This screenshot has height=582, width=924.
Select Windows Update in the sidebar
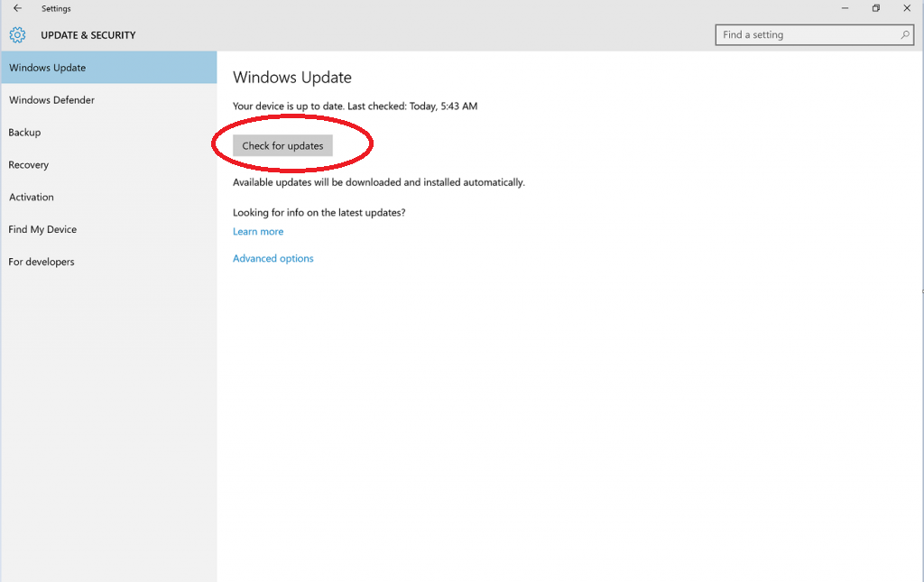coord(48,68)
